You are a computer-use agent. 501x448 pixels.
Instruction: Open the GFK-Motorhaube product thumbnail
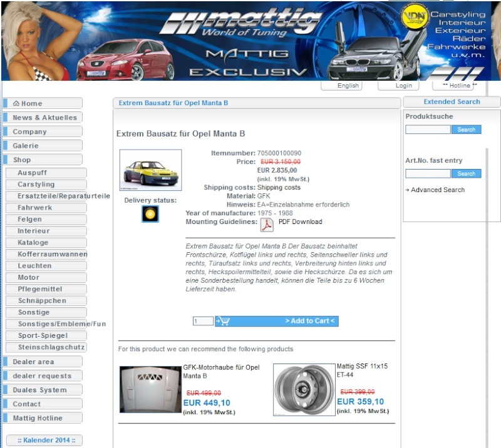click(150, 389)
